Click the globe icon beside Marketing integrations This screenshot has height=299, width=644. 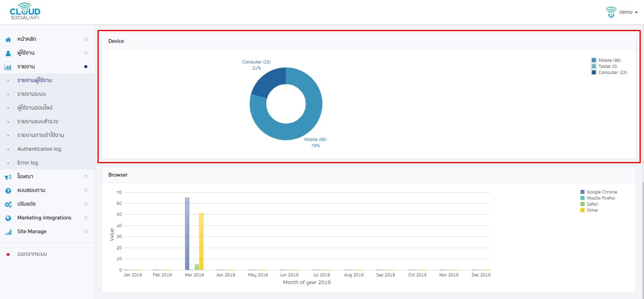8,218
